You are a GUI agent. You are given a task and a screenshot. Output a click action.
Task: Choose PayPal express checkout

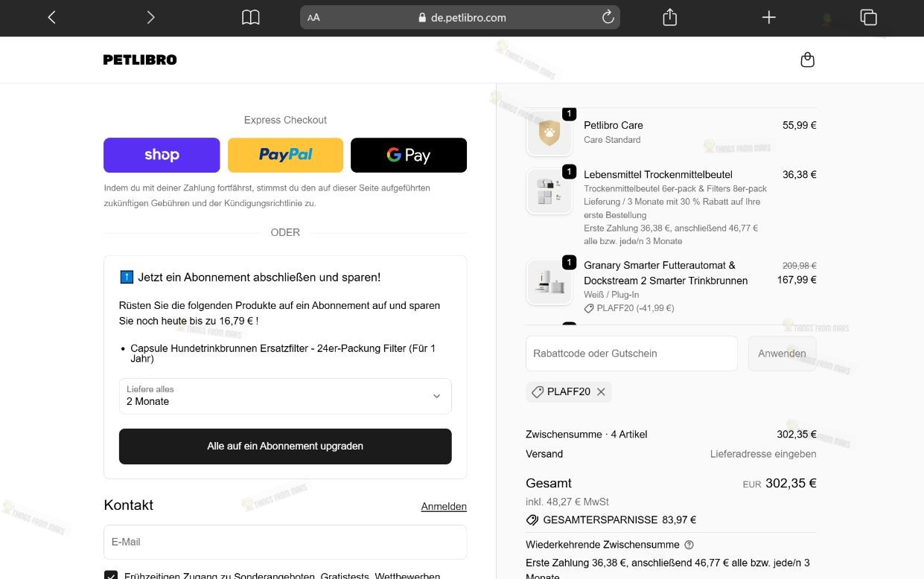tap(285, 155)
